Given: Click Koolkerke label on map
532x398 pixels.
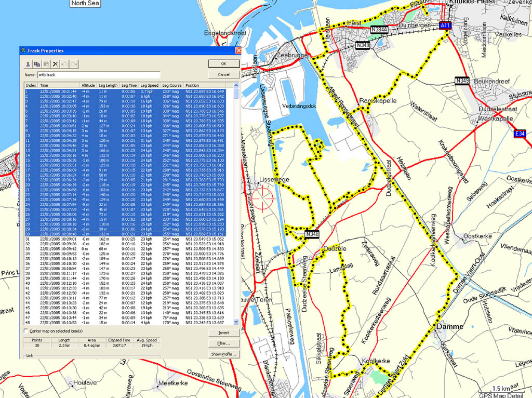Looking at the screenshot, I should pos(376,361).
